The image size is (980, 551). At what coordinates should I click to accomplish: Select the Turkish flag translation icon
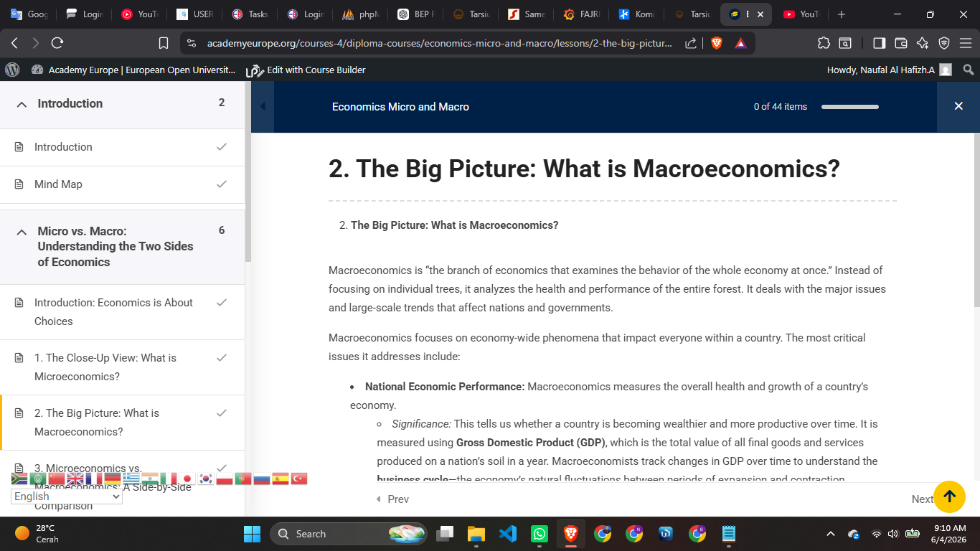click(x=299, y=479)
